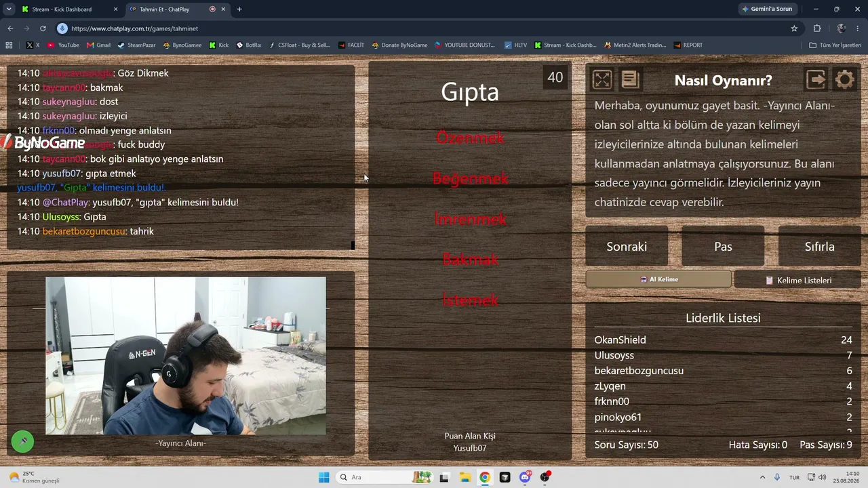868x488 pixels.
Task: Open OBS Studio from the taskbar
Action: click(x=545, y=477)
